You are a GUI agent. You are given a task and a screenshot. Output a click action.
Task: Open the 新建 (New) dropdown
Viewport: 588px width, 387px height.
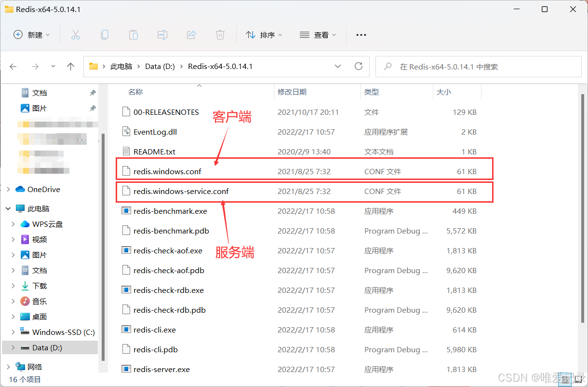[32, 35]
